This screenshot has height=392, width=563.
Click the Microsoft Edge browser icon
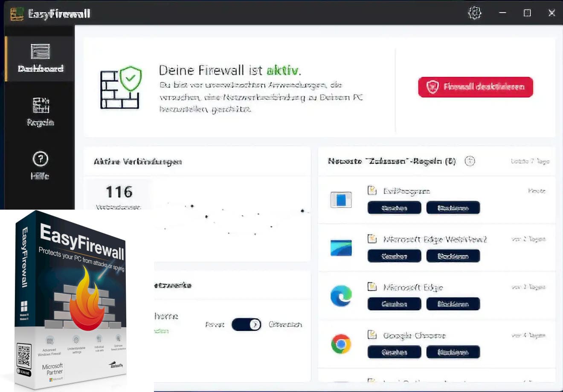tap(341, 296)
